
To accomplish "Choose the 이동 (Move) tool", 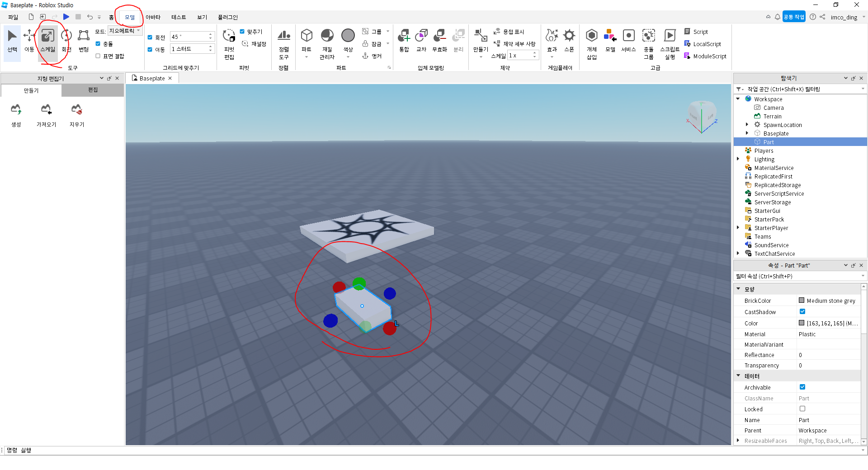I will click(x=29, y=41).
